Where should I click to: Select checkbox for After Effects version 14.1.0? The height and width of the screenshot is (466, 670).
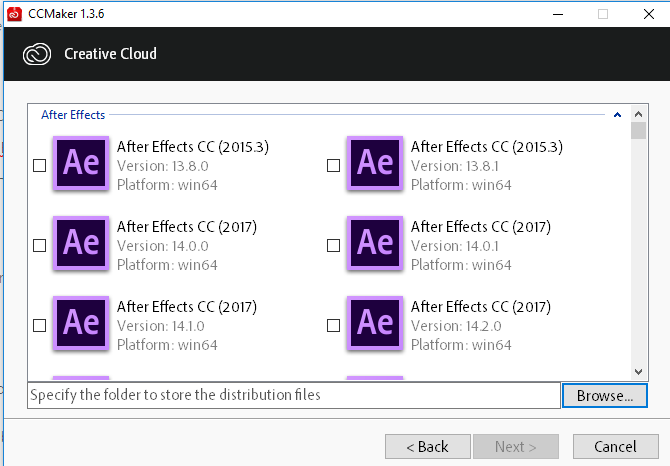39,325
